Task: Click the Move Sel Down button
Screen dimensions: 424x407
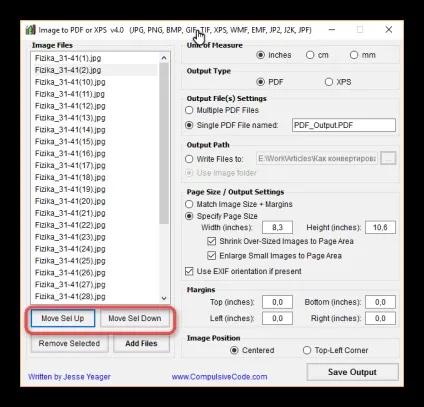Action: click(x=135, y=318)
